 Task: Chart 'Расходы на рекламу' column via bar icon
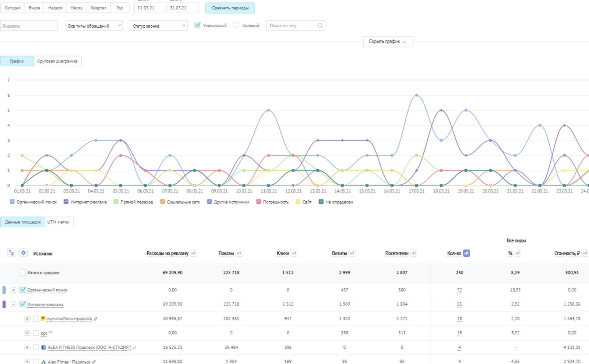tap(193, 253)
